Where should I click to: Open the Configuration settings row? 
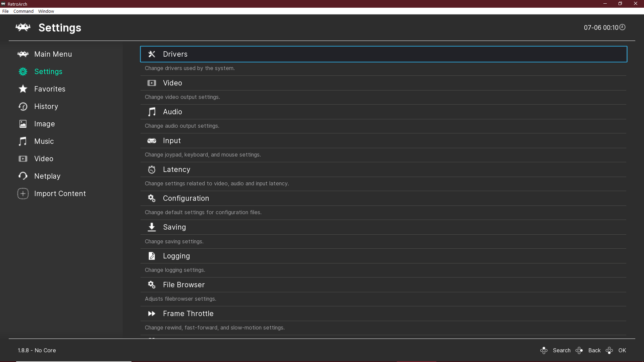click(x=383, y=198)
